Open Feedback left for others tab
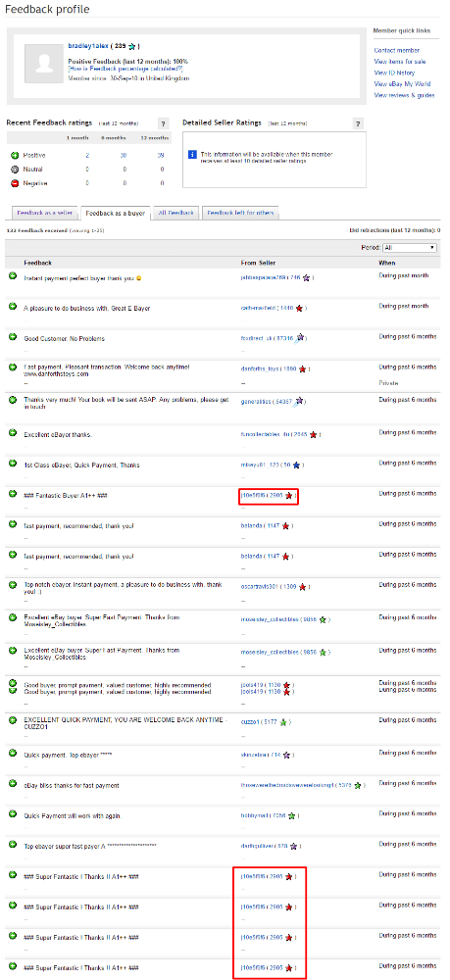Viewport: 450px width, 980px height. [240, 213]
